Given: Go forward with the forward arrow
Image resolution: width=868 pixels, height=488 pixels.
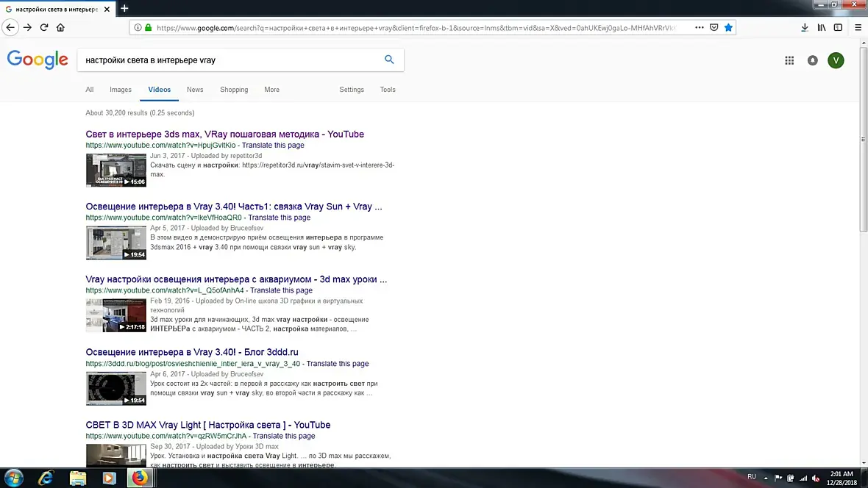Looking at the screenshot, I should pyautogui.click(x=27, y=27).
